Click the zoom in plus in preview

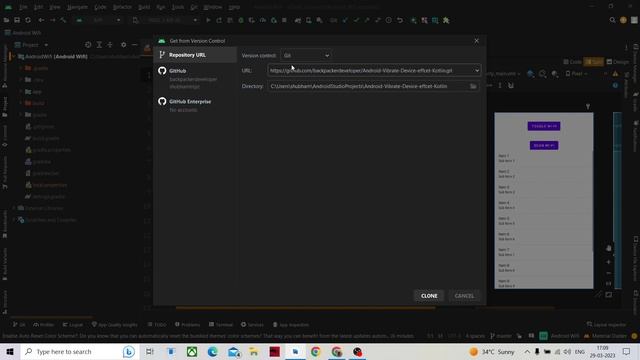click(x=609, y=262)
